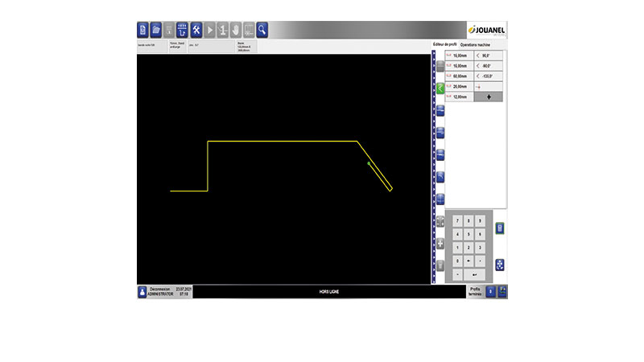Click the greyed-out save icon

coord(169,30)
